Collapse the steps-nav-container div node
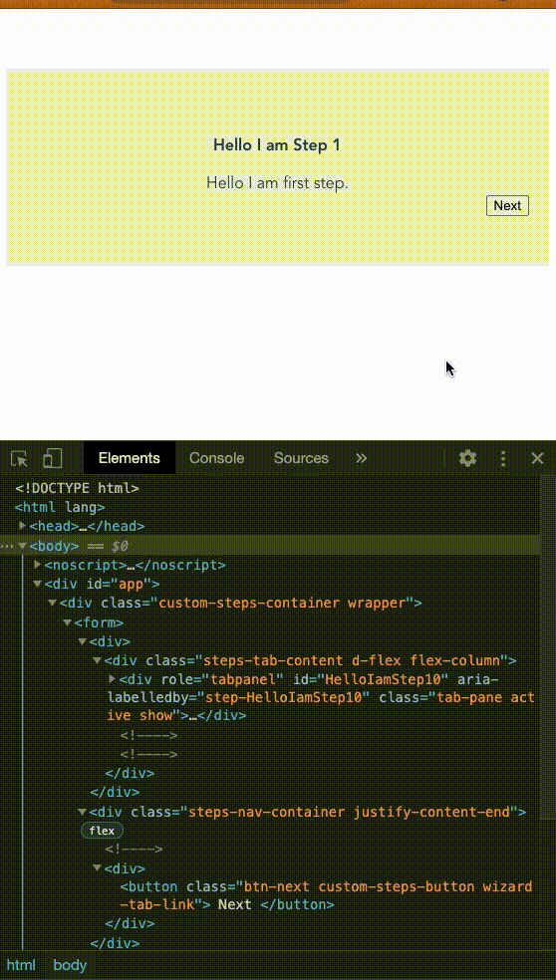The width and height of the screenshot is (556, 980). 82,812
